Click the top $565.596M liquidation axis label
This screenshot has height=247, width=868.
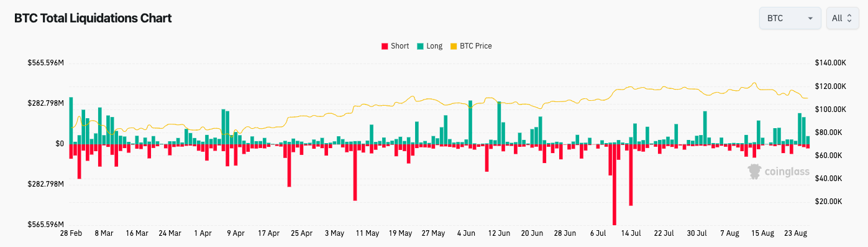coord(46,63)
